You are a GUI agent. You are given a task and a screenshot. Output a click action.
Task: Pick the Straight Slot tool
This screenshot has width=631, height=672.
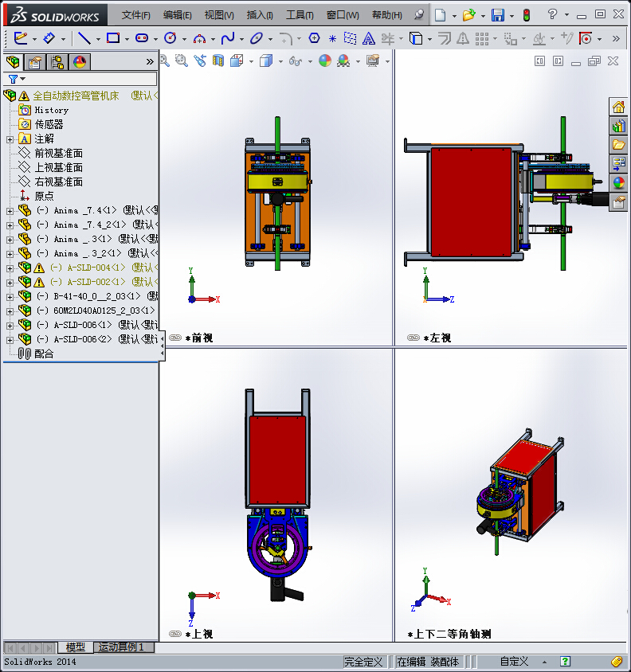pyautogui.click(x=142, y=38)
